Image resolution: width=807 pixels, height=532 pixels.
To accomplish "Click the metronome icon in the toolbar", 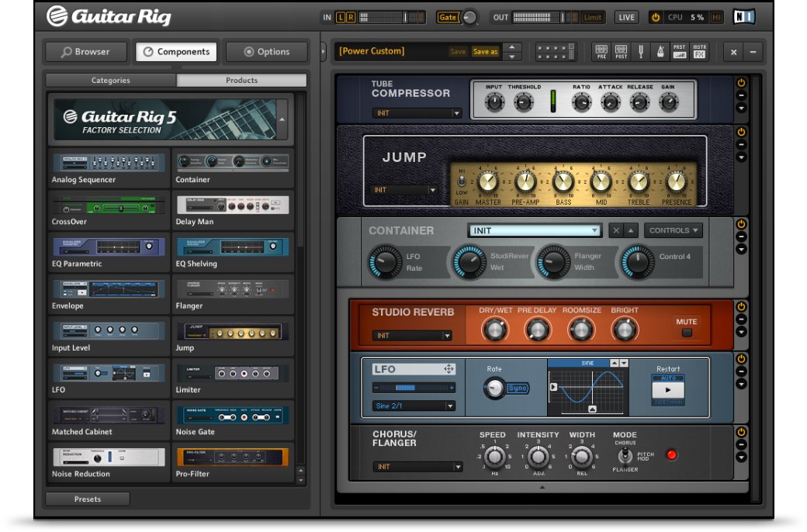I will (660, 52).
